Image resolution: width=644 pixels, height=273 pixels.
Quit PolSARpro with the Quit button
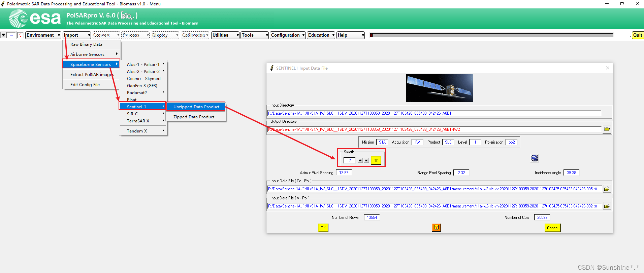click(638, 35)
